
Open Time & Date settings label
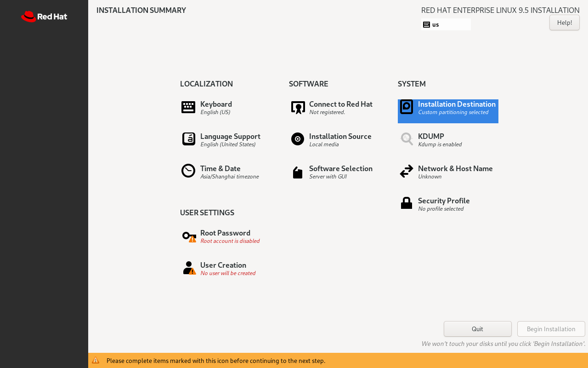(220, 168)
